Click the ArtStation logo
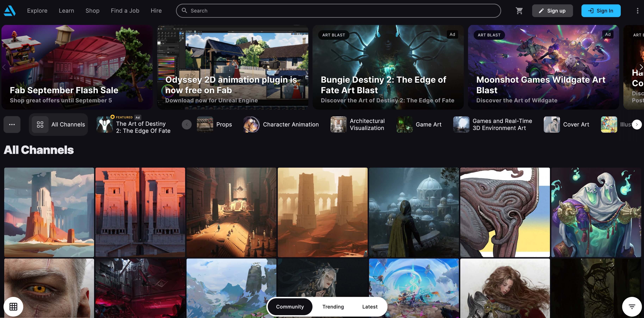This screenshot has height=318, width=644. (10, 11)
